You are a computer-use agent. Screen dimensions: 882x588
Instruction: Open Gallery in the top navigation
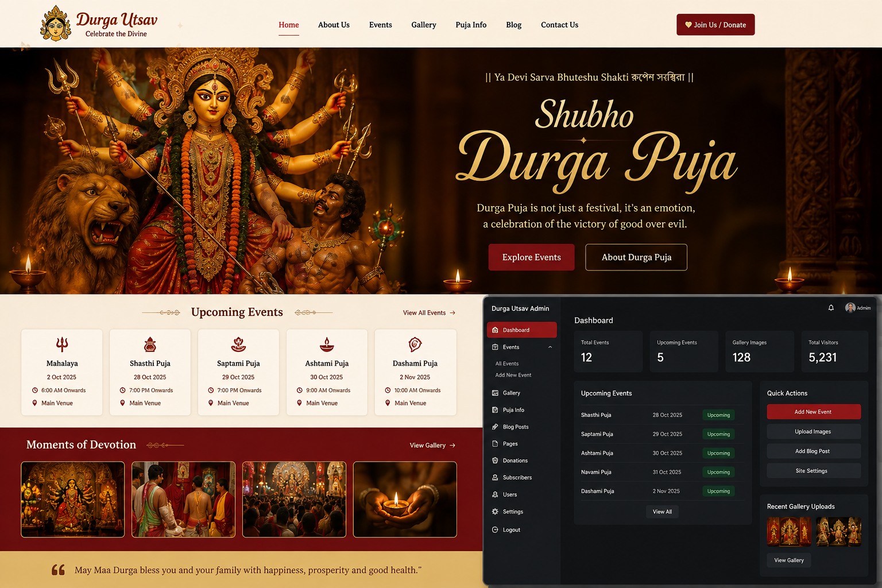point(424,25)
